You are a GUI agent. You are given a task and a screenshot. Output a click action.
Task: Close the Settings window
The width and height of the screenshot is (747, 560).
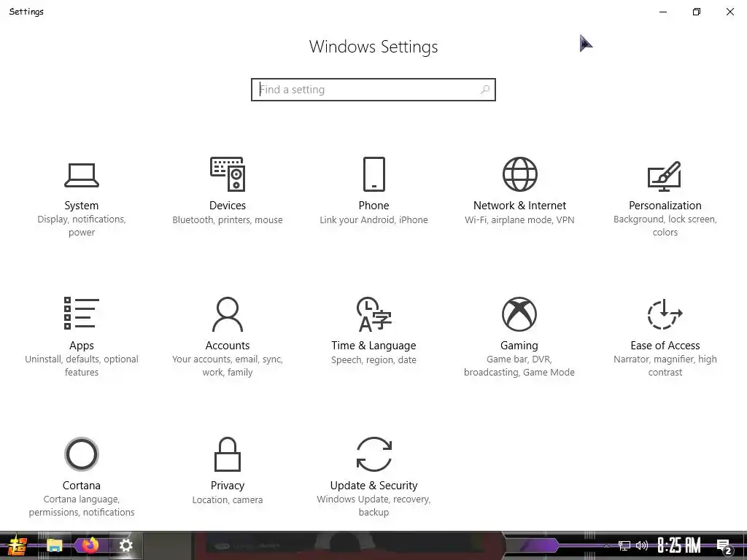pos(729,12)
